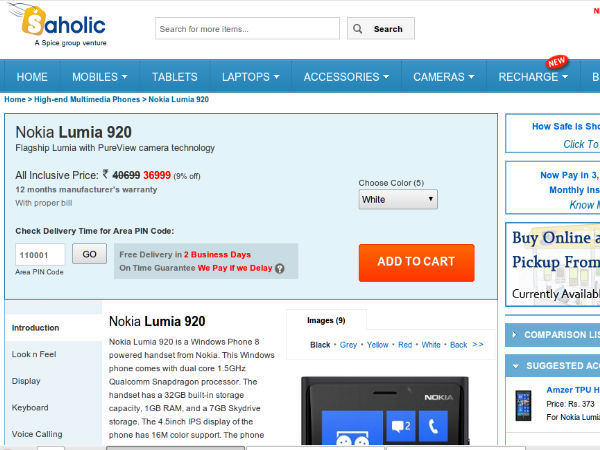Show Black color images
The height and width of the screenshot is (450, 600).
coord(320,345)
